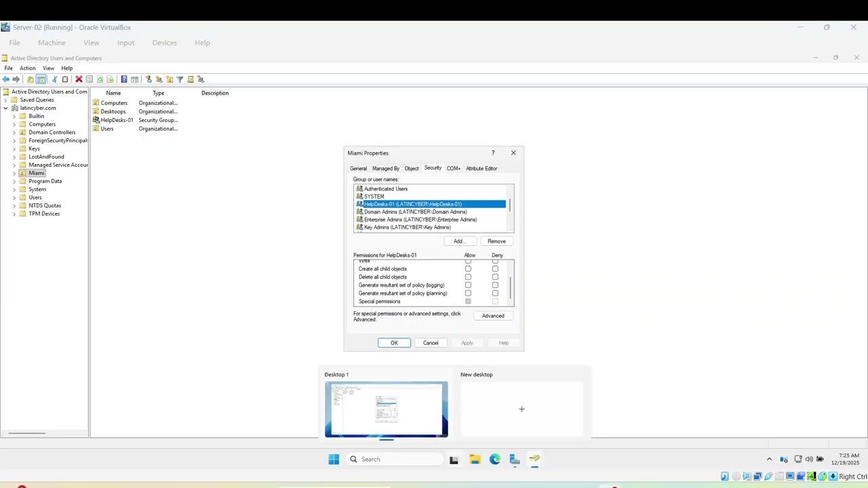Click the Up one level toolbar icon
Screen dimensions: 868x488
(x=30, y=79)
